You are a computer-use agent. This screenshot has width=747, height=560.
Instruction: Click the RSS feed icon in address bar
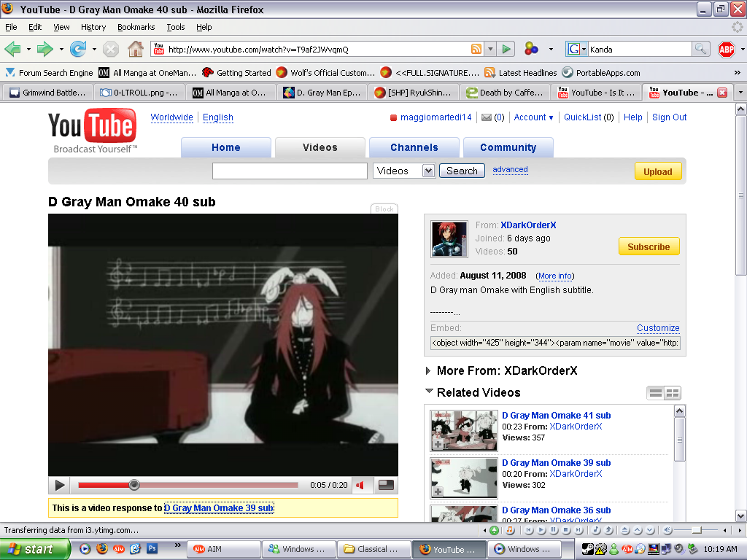476,49
